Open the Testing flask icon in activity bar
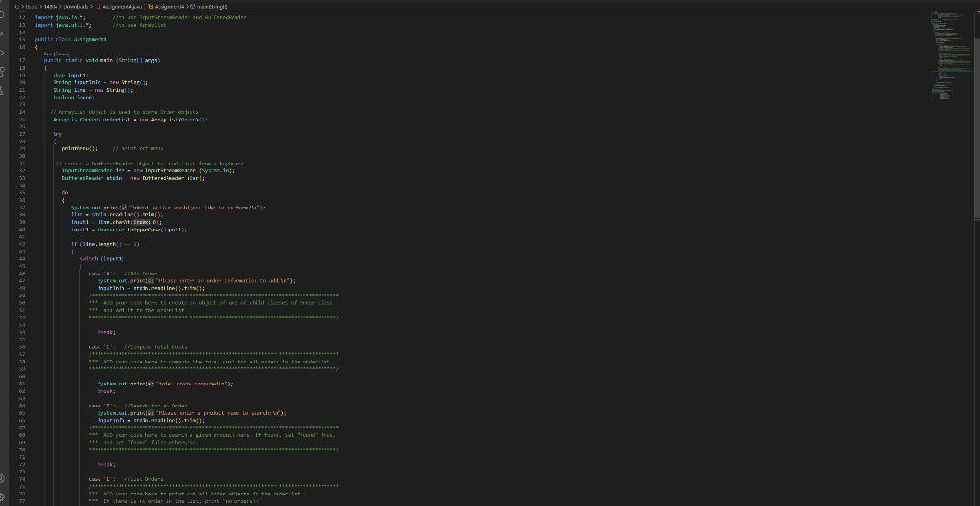980x506 pixels. click(x=2, y=91)
